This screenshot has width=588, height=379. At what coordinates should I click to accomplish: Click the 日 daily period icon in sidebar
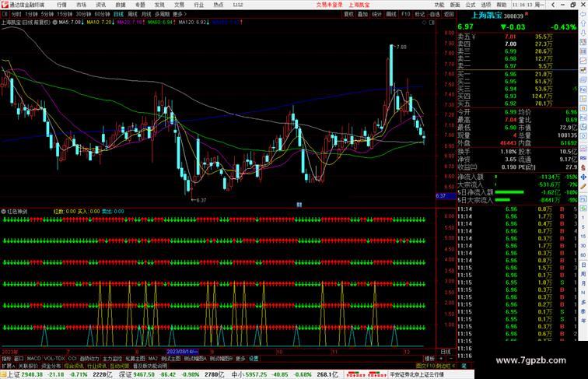[583, 265]
